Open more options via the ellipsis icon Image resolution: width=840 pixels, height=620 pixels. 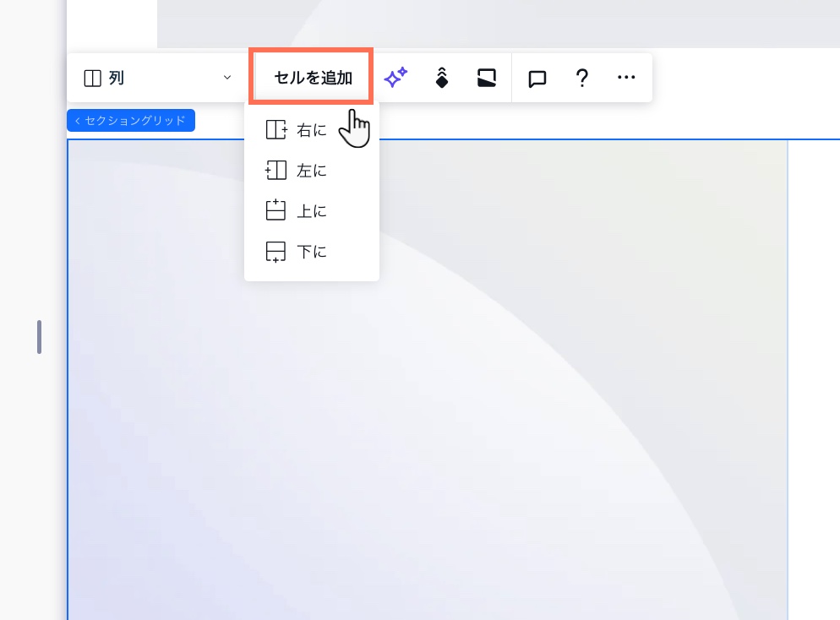tap(626, 77)
